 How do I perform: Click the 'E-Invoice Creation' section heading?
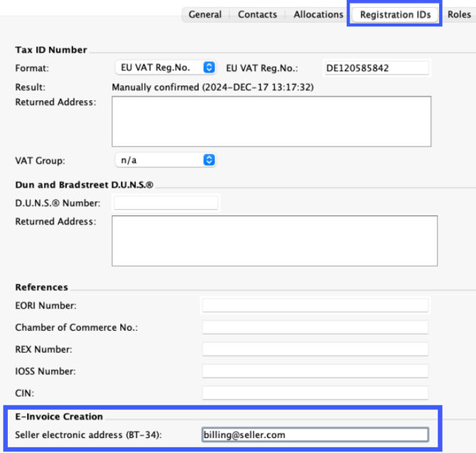[x=59, y=417]
